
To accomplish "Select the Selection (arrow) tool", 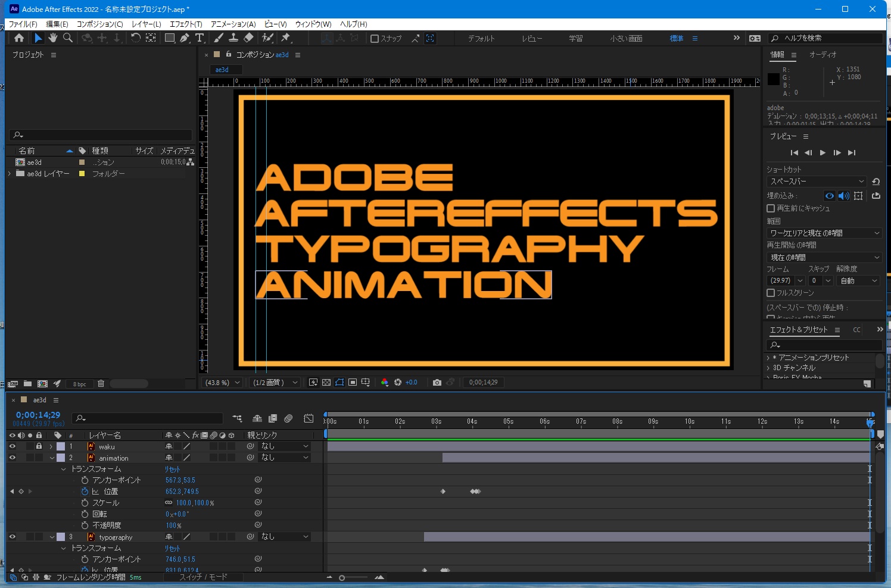I will point(38,38).
